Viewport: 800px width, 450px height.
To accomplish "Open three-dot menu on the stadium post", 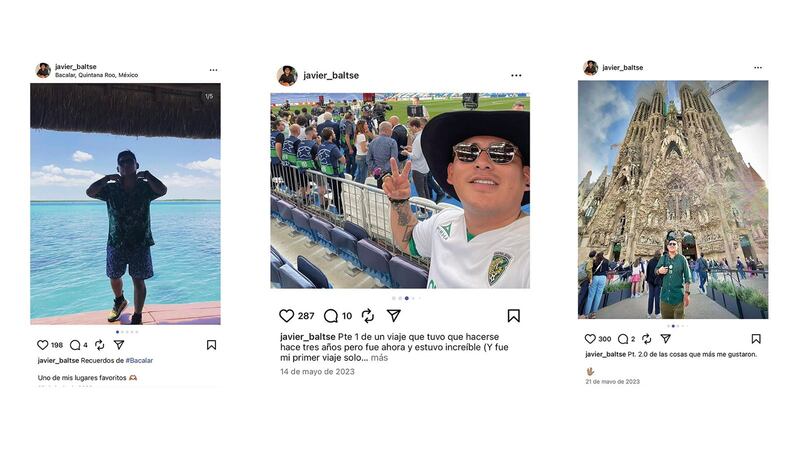I will 516,76.
